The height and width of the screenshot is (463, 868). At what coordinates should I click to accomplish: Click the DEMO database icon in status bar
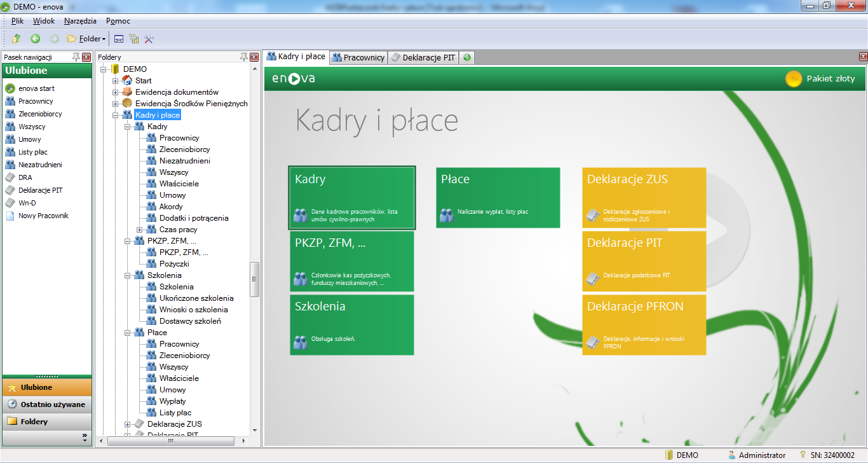(668, 455)
